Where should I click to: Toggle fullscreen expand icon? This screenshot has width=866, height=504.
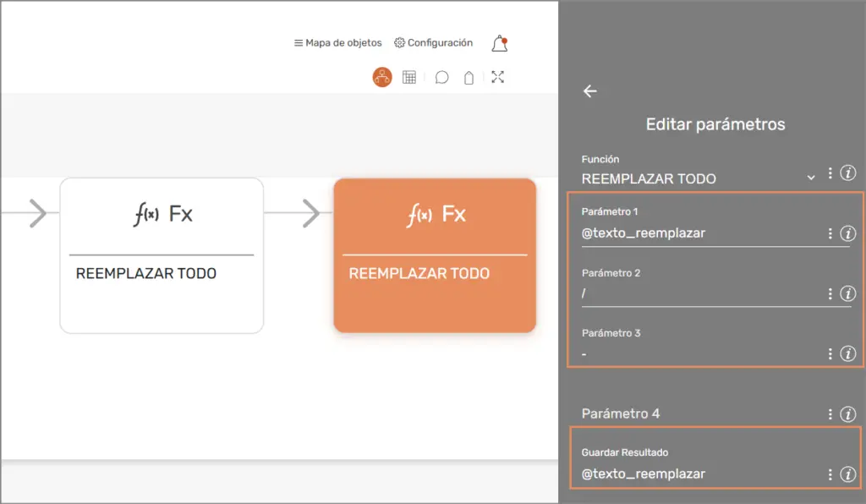498,78
